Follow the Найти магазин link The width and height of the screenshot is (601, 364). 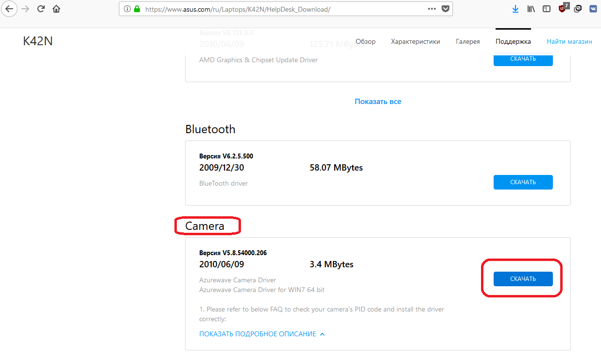(x=569, y=41)
